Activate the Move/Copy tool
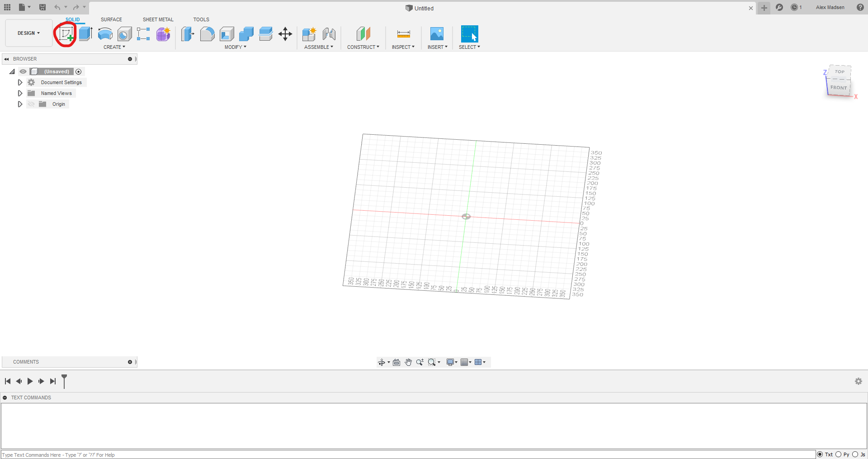 coord(285,34)
